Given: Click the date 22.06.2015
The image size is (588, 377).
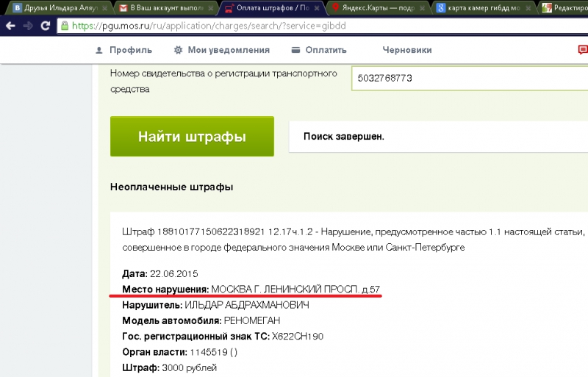Looking at the screenshot, I should click(x=174, y=273).
